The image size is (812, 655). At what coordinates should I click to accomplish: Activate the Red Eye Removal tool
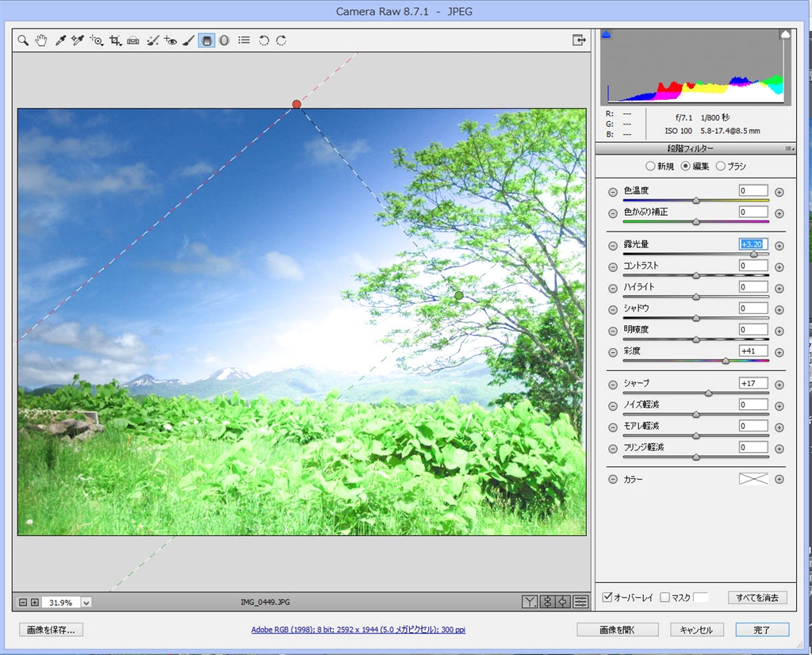[170, 40]
